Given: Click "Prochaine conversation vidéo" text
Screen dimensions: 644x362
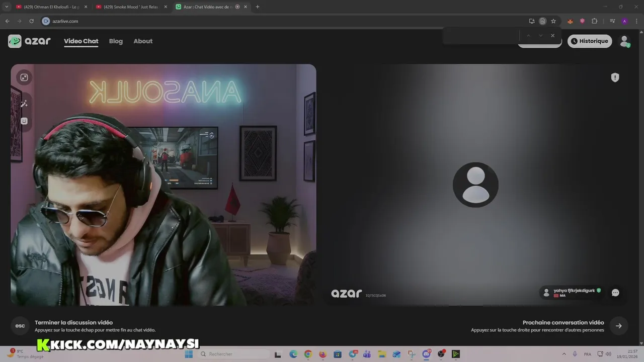Looking at the screenshot, I should click(563, 323).
